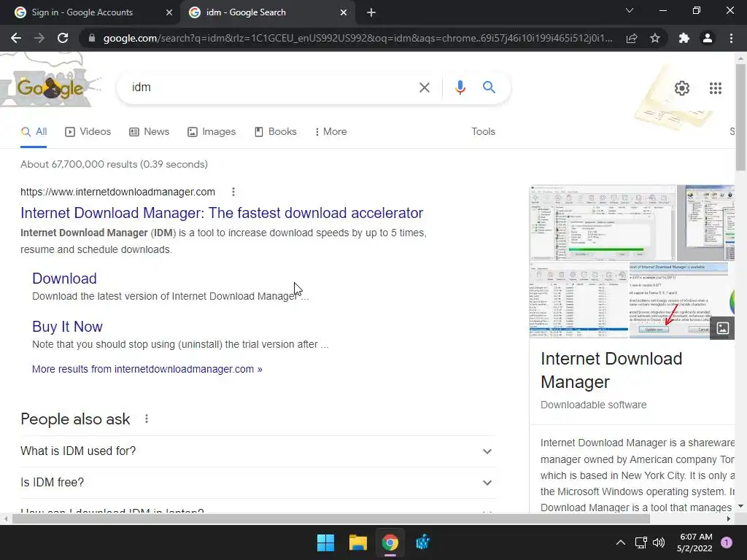This screenshot has height=560, width=747.
Task: Open Chrome's three-dot menu
Action: 731,38
